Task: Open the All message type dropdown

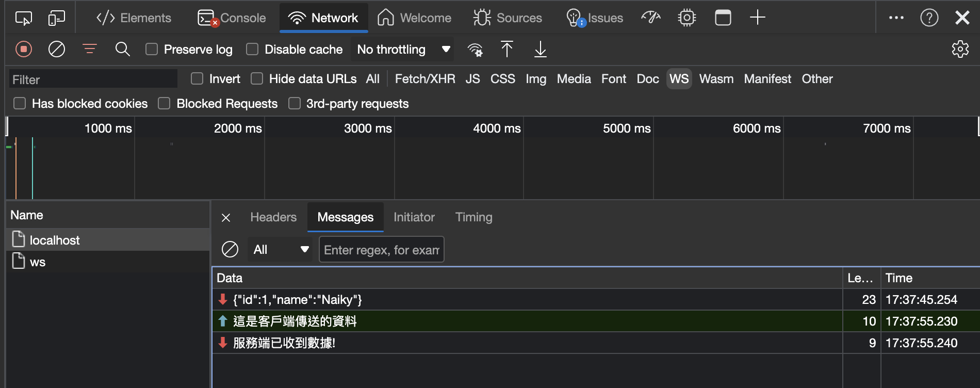Action: (x=280, y=250)
